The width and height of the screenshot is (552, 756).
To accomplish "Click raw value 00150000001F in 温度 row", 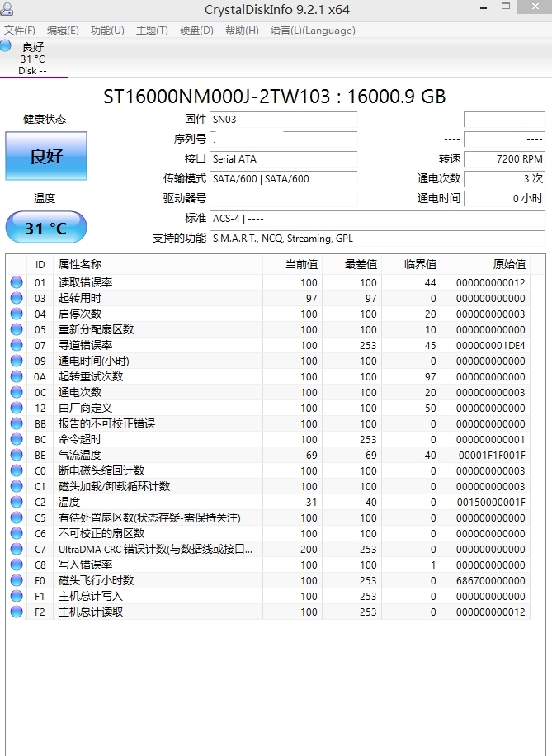I will tap(491, 502).
